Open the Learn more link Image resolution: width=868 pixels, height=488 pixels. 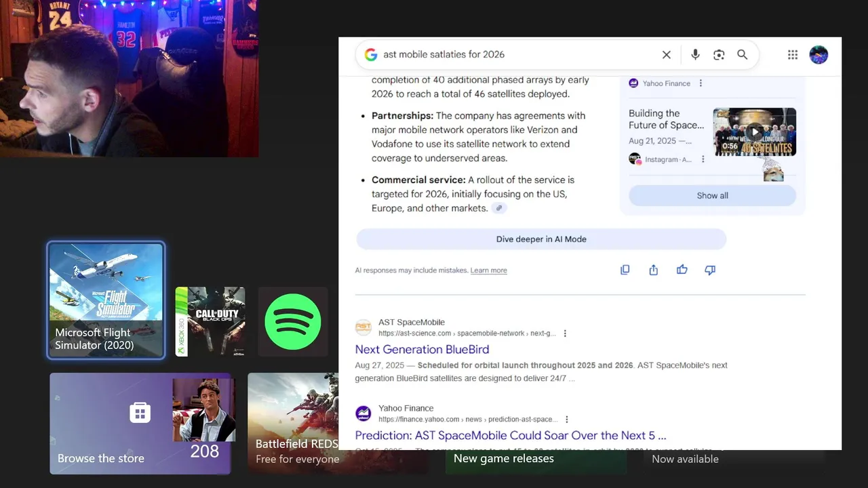pos(489,270)
